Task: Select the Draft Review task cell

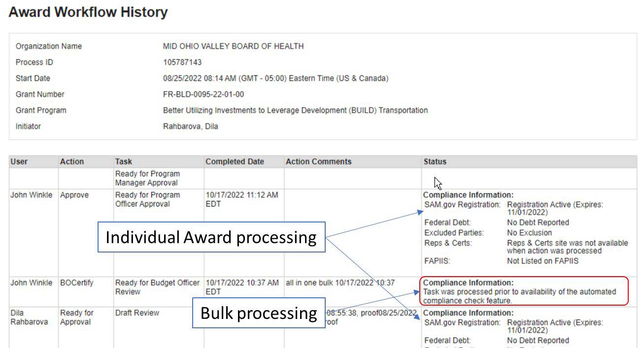Action: pyautogui.click(x=137, y=313)
